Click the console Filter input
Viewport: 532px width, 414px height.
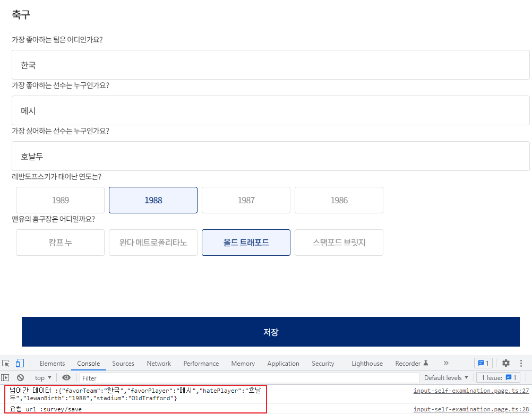(250, 378)
